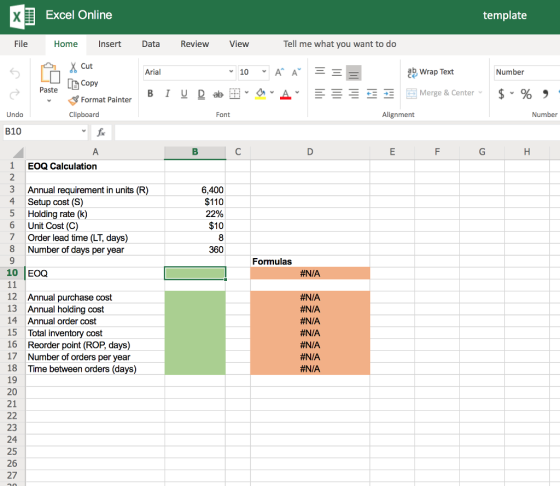The image size is (560, 486).
Task: Apply red font color
Action: pos(285,94)
